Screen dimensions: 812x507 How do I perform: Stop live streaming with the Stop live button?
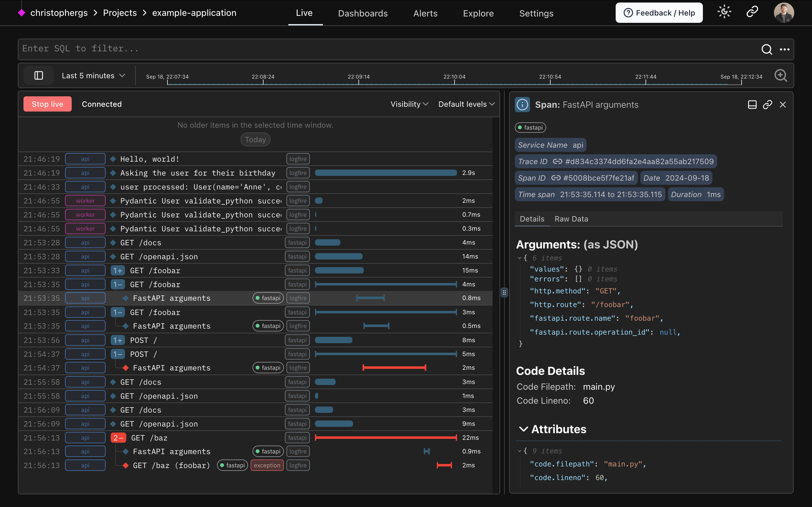click(x=47, y=104)
